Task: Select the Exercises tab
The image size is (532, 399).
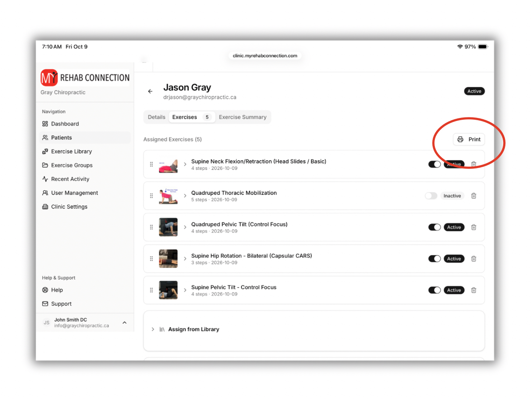Action: 192,117
